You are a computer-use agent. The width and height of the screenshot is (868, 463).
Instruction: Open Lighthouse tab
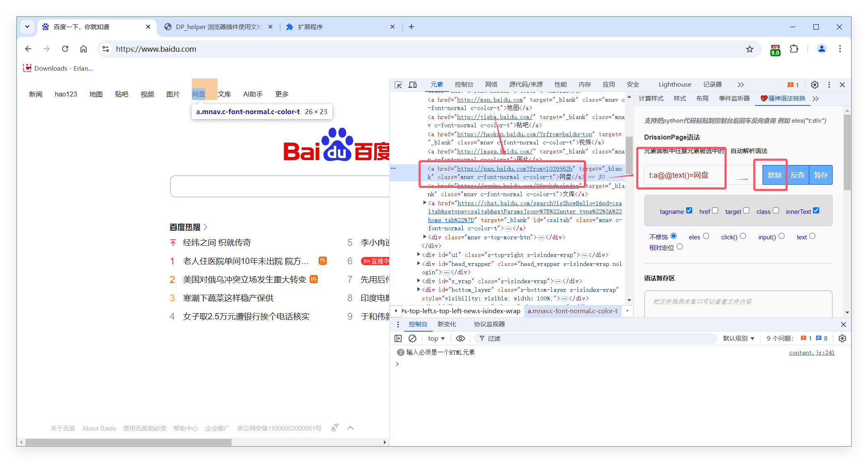(x=675, y=85)
